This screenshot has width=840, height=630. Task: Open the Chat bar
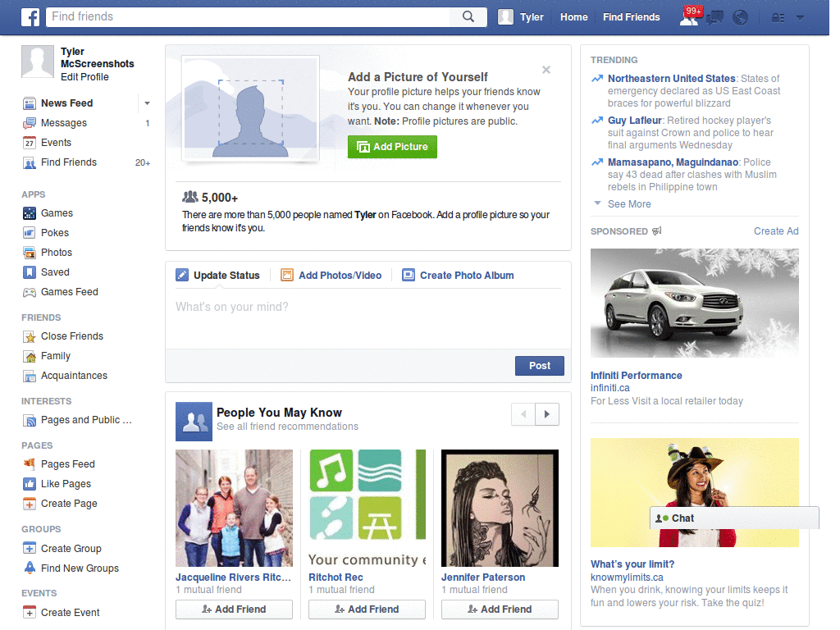[x=734, y=518]
